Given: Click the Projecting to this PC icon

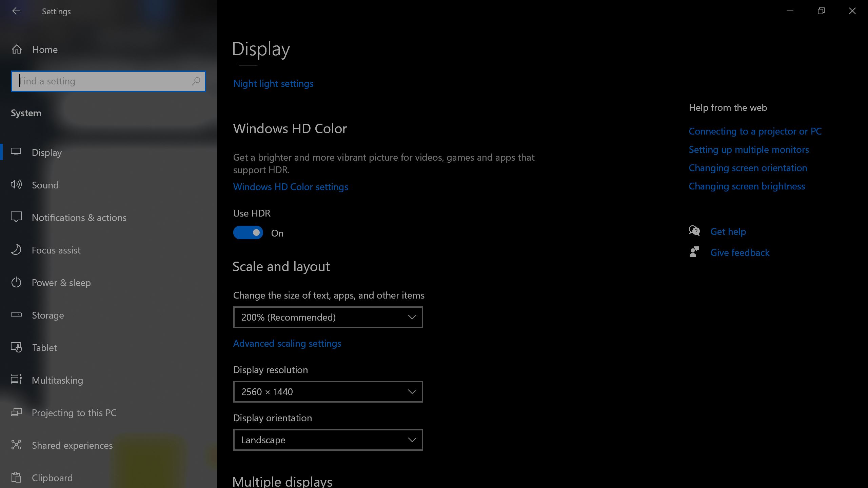Looking at the screenshot, I should coord(16,412).
